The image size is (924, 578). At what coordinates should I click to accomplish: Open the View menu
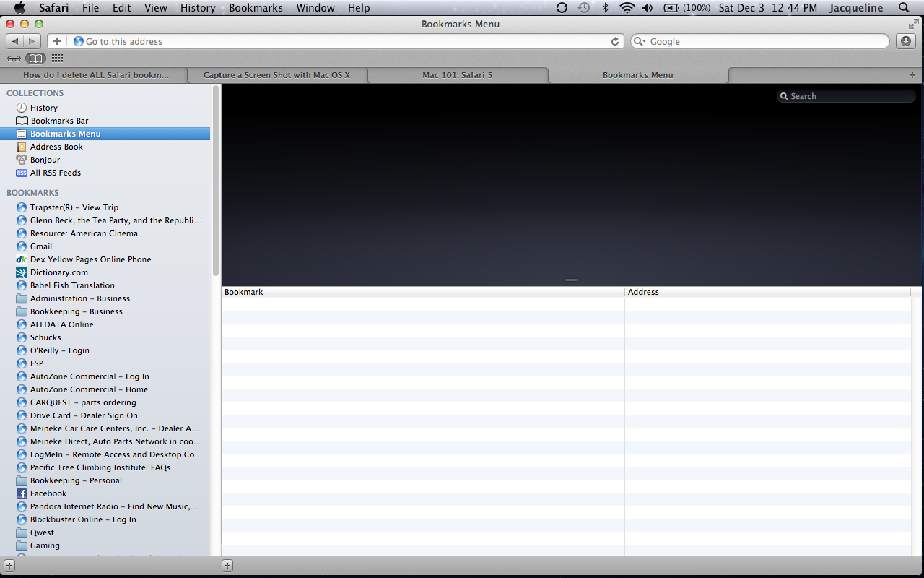tap(155, 8)
